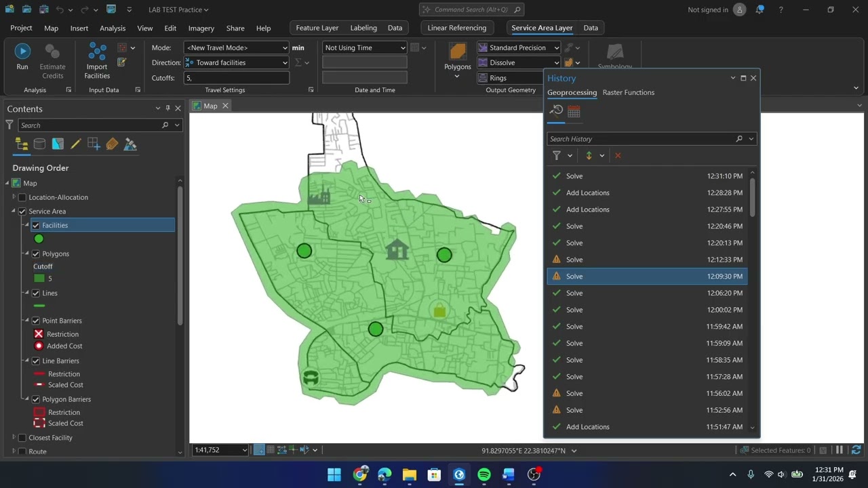Select List By Editing pencil icon
The width and height of the screenshot is (868, 488).
pos(76,144)
